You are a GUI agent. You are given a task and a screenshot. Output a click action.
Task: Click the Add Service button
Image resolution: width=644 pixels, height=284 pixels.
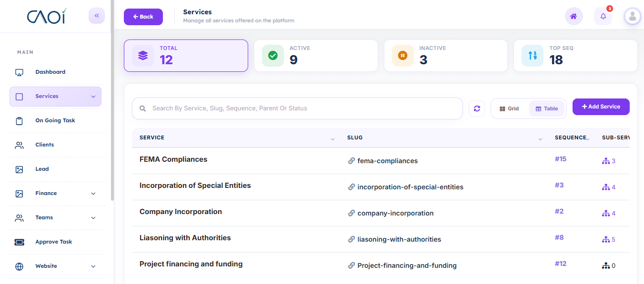[x=601, y=107]
